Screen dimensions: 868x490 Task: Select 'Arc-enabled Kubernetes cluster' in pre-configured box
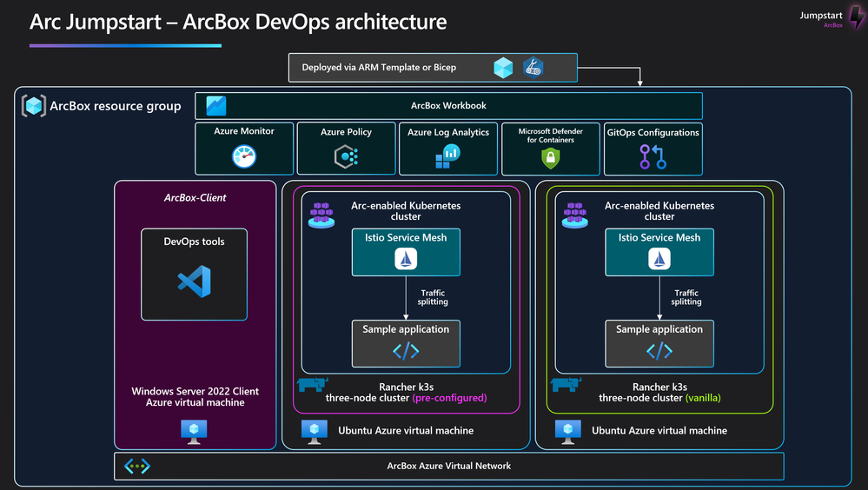[x=406, y=211]
